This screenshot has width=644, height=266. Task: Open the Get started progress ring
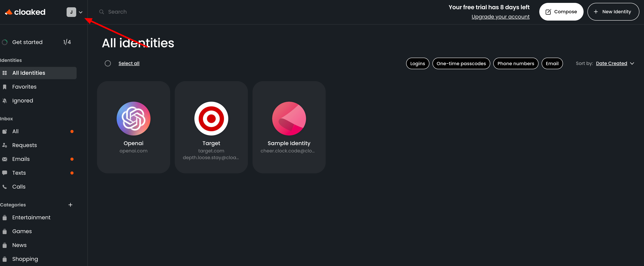pos(5,42)
